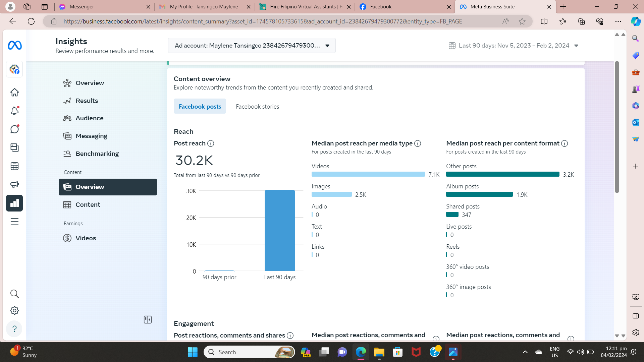Viewport: 644px width, 362px height.
Task: Expand the Ad account dropdown
Action: coord(252,46)
